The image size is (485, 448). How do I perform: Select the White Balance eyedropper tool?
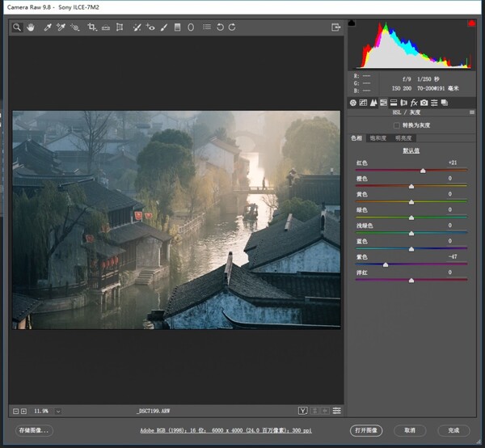click(48, 27)
